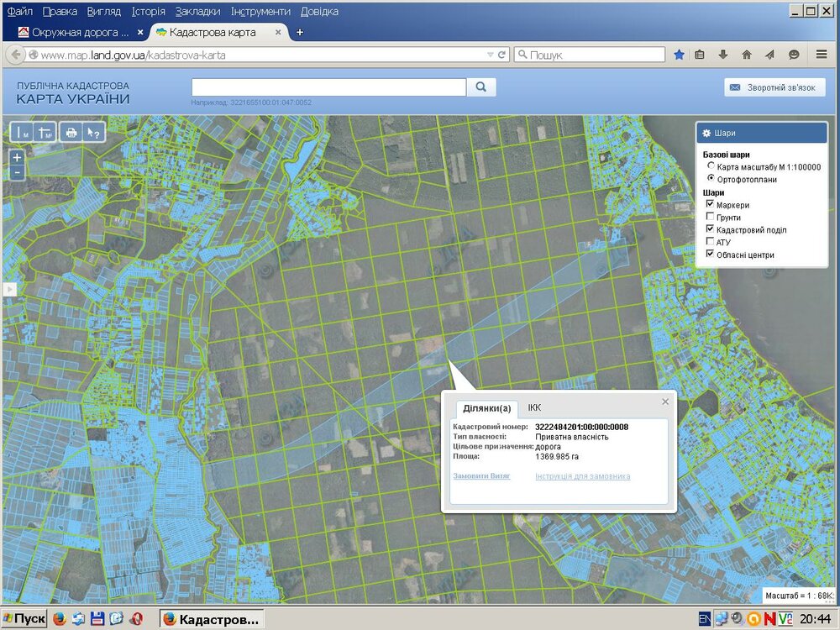The width and height of the screenshot is (840, 630).
Task: Zoom in on the map
Action: [x=17, y=157]
